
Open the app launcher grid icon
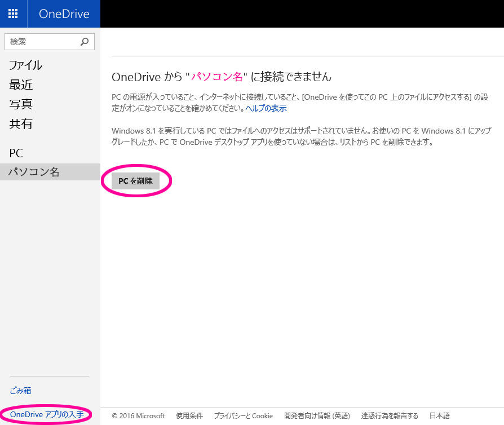(x=12, y=14)
